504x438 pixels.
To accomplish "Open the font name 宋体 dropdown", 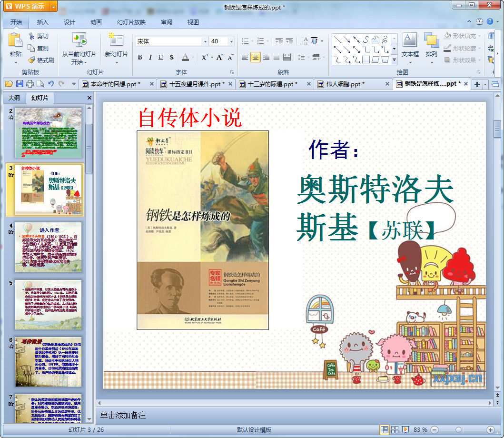I will (x=205, y=41).
